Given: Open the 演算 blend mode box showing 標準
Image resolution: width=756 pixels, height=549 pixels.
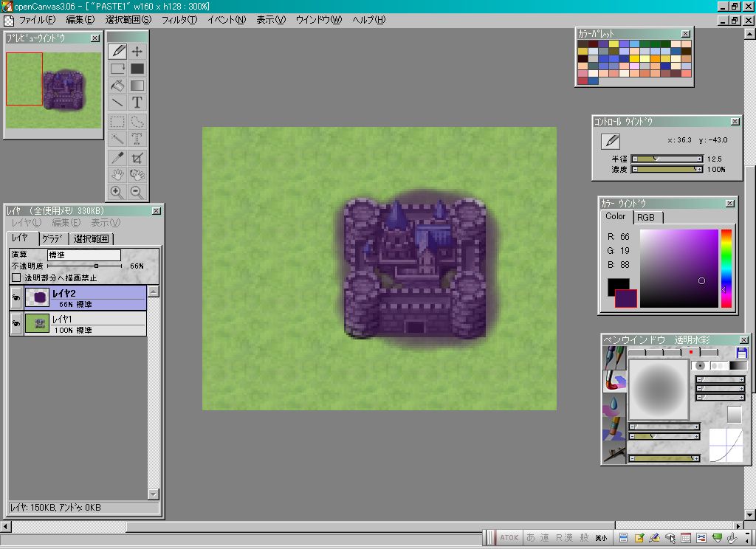Looking at the screenshot, I should (84, 255).
